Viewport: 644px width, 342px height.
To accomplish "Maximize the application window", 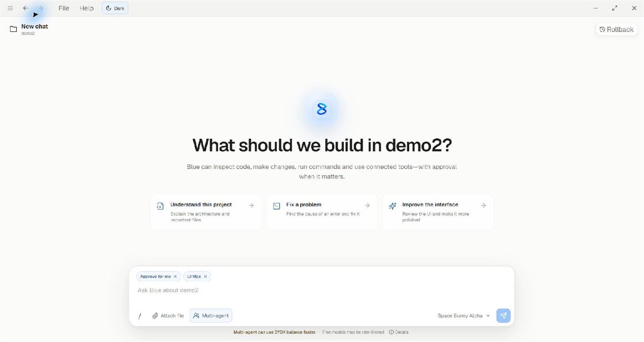I will (x=615, y=8).
